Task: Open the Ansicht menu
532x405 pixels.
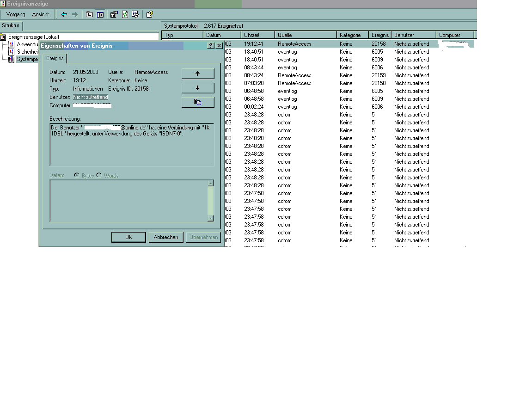Action: [40, 14]
